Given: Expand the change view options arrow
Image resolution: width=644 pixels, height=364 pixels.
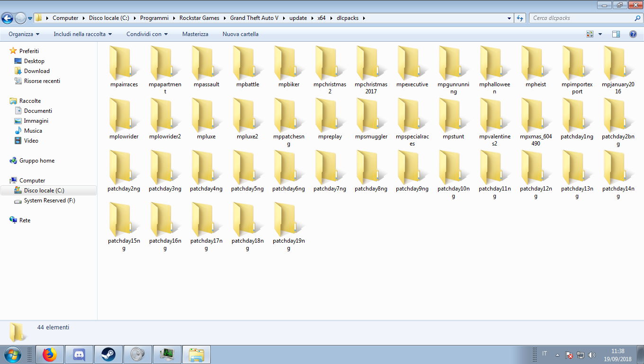Looking at the screenshot, I should click(600, 34).
